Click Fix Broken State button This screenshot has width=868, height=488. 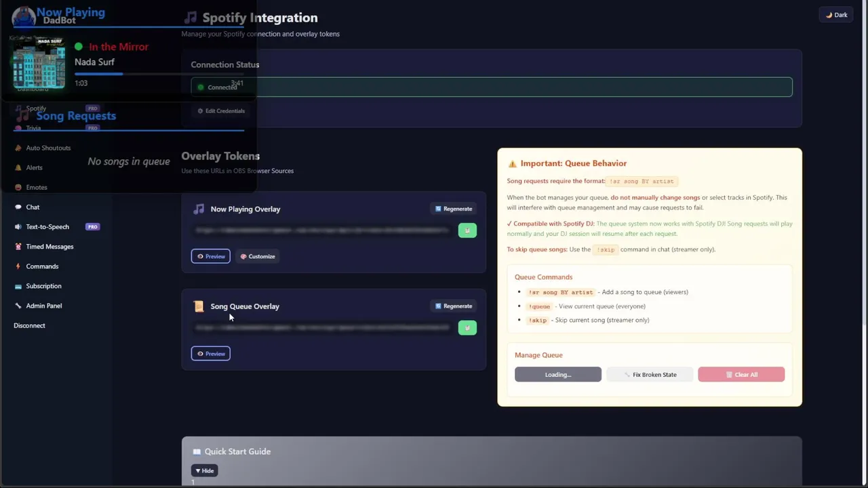tap(650, 374)
